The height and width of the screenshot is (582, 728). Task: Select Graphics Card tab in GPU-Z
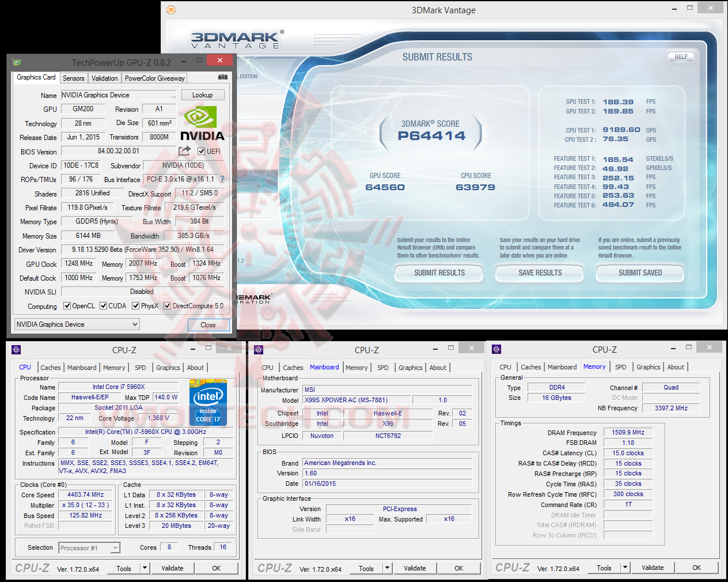tap(36, 77)
